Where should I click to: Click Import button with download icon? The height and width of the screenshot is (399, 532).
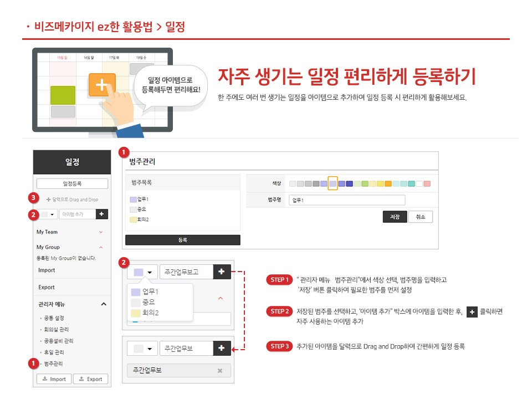54,379
